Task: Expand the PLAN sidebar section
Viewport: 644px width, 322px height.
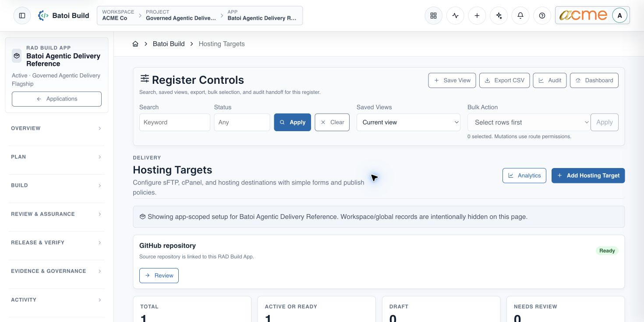Action: click(57, 157)
